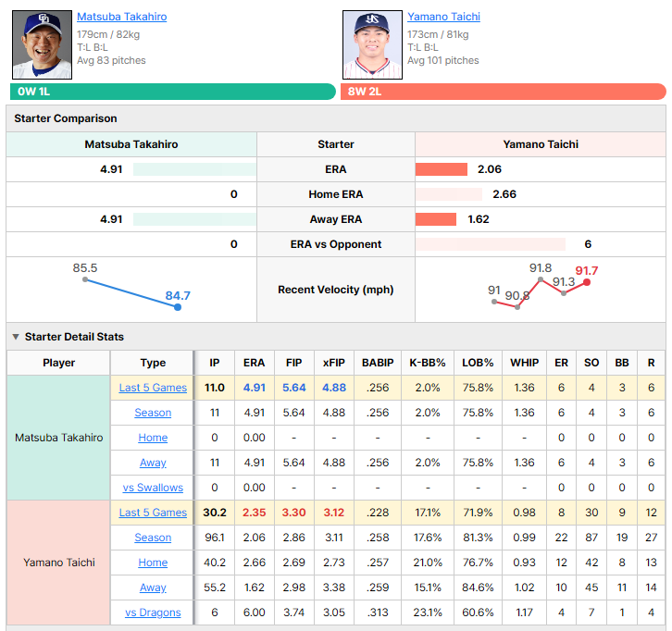Click Matsuba Takahiro player name table cell

(x=58, y=438)
